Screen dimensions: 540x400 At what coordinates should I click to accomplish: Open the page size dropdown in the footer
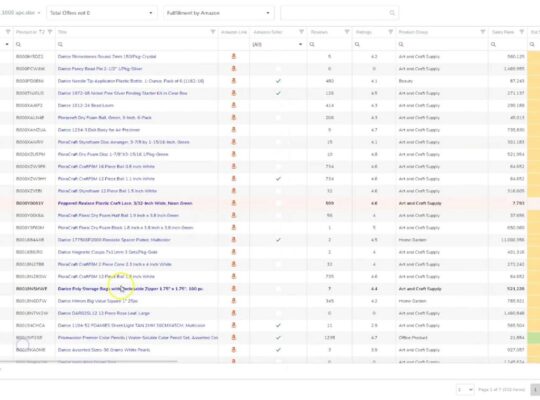(465, 390)
